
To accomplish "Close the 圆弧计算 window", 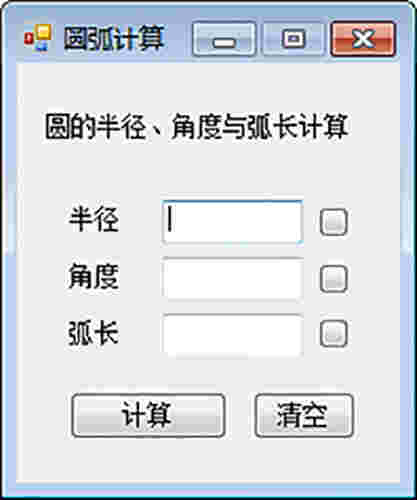I will point(363,39).
